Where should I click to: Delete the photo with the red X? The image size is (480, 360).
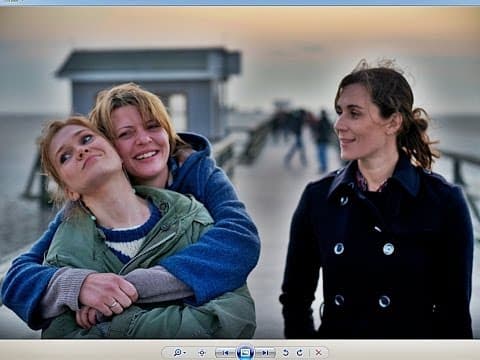318,352
